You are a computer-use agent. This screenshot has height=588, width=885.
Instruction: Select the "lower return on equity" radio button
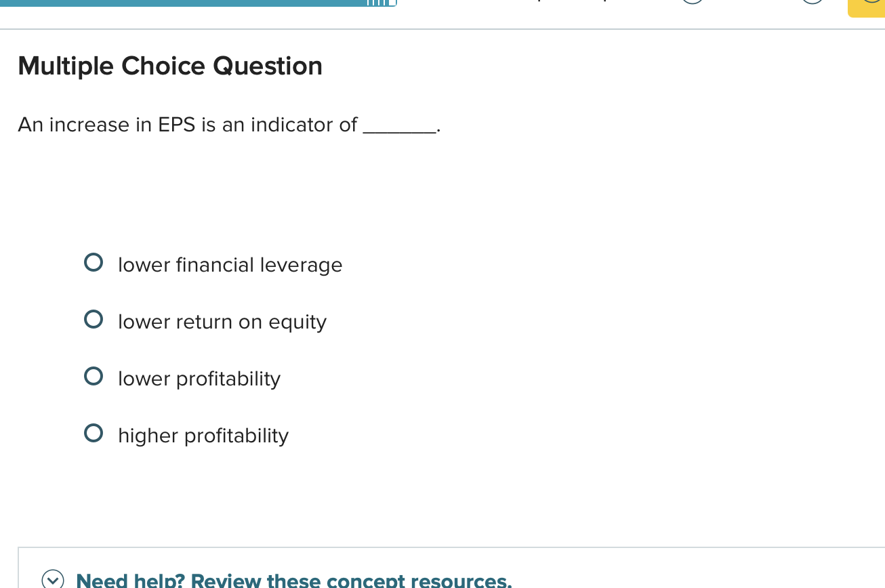pos(94,319)
